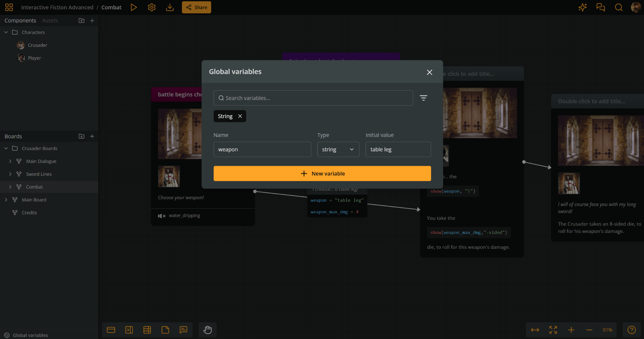Collapse the Characters folder
Viewport: 644px width, 339px height.
[x=6, y=32]
